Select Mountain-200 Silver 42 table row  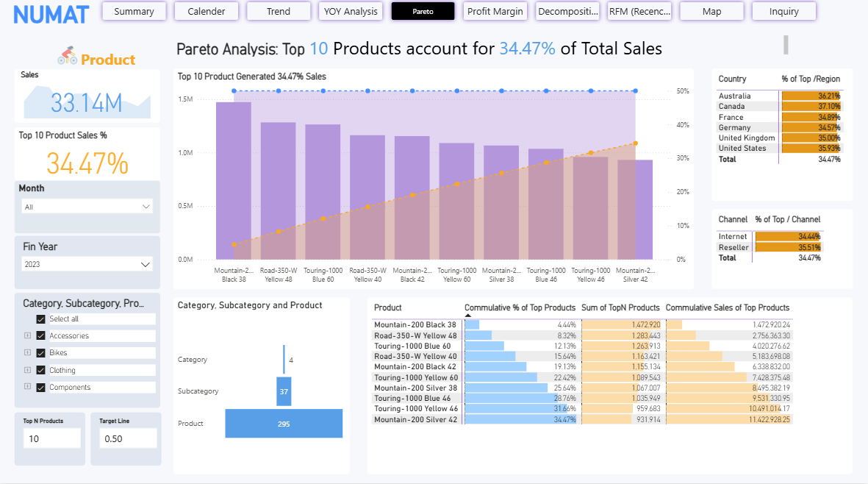pos(582,420)
